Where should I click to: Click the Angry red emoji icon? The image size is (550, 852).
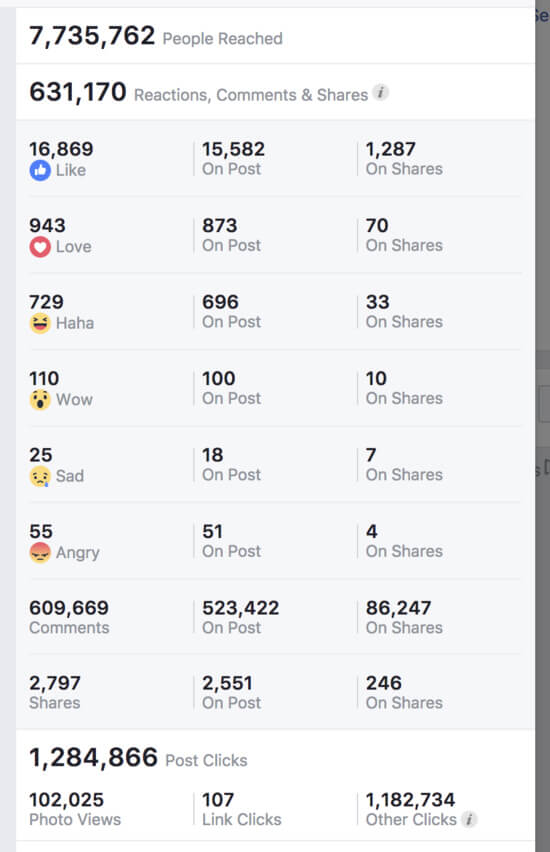40,553
